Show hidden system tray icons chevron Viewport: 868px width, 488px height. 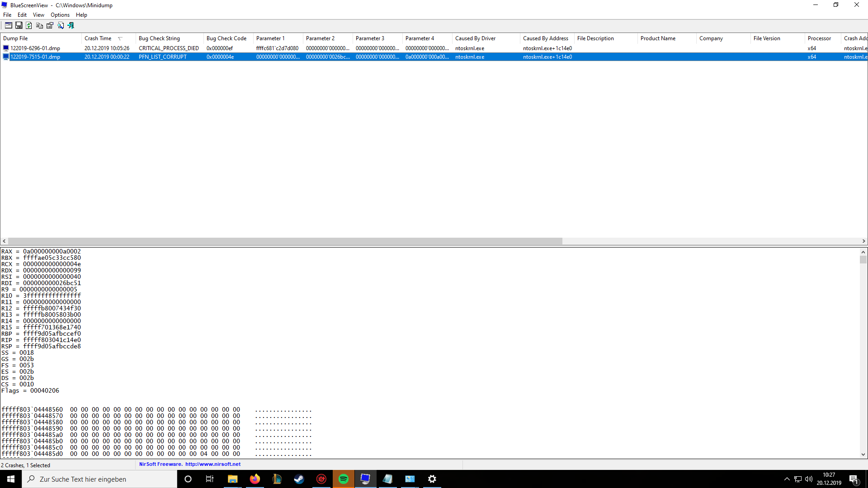[x=787, y=479]
